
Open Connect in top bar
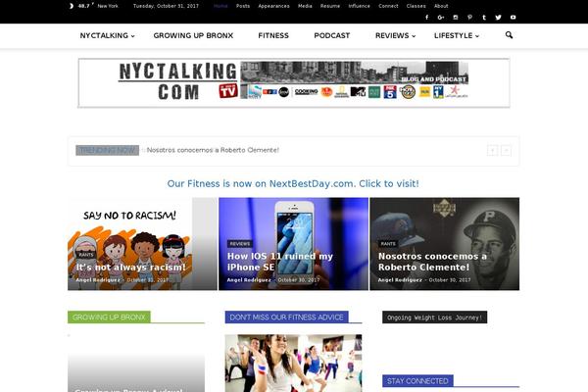click(x=388, y=6)
